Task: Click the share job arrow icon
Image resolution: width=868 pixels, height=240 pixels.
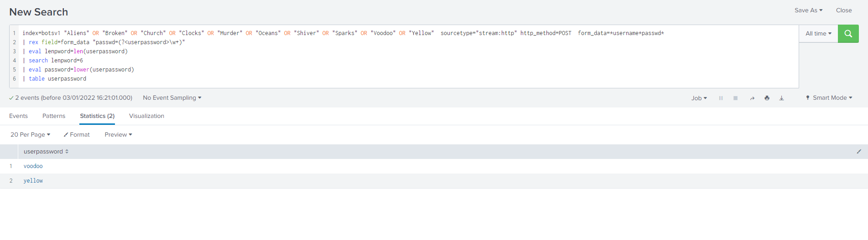Action: point(752,98)
